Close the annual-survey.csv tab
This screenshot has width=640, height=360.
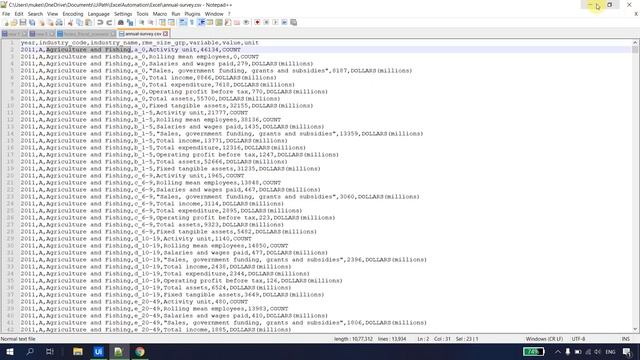pyautogui.click(x=165, y=34)
